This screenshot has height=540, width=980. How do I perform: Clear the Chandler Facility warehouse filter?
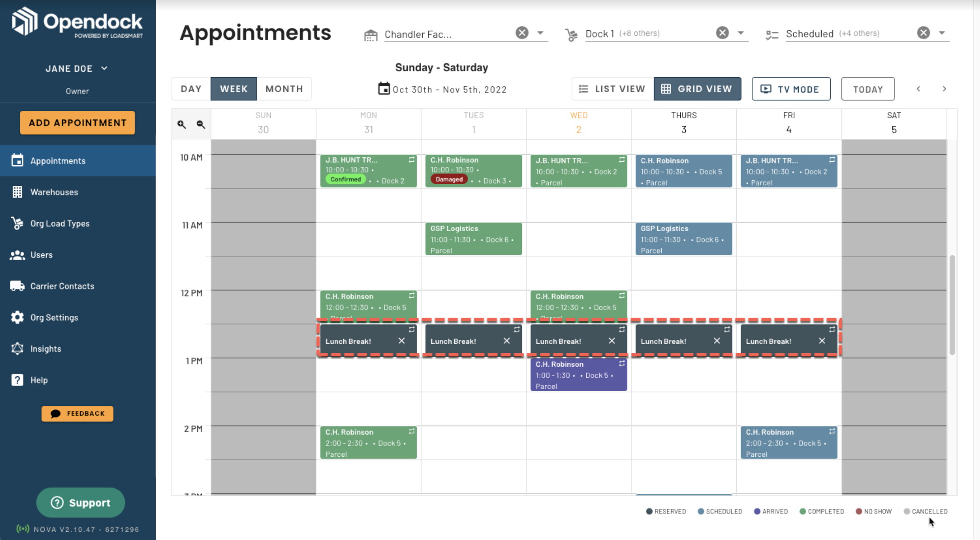pyautogui.click(x=522, y=33)
